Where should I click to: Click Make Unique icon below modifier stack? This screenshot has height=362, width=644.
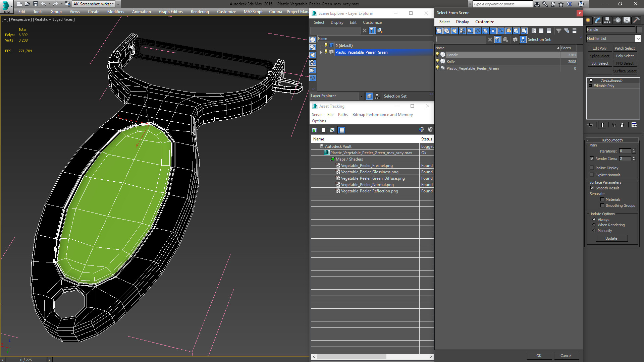(614, 125)
